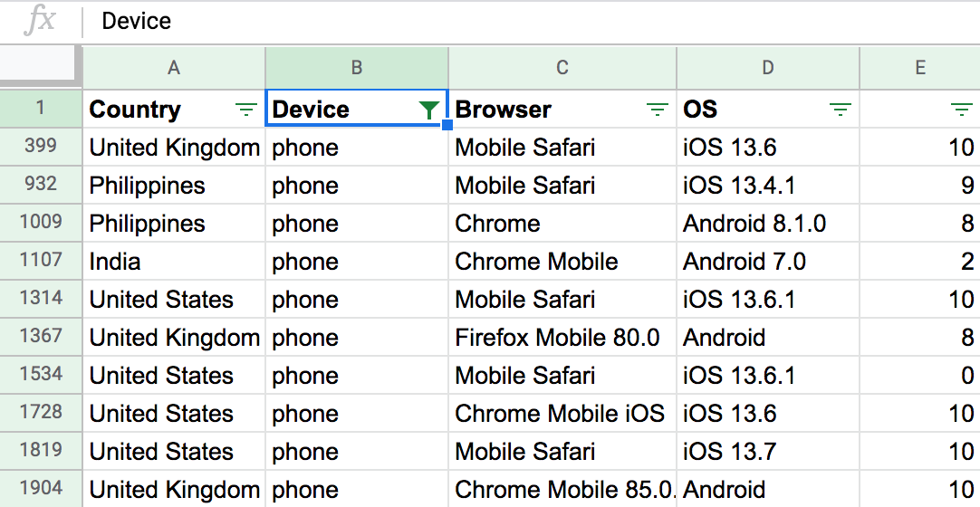Select column B header
This screenshot has width=980, height=507.
[x=357, y=68]
